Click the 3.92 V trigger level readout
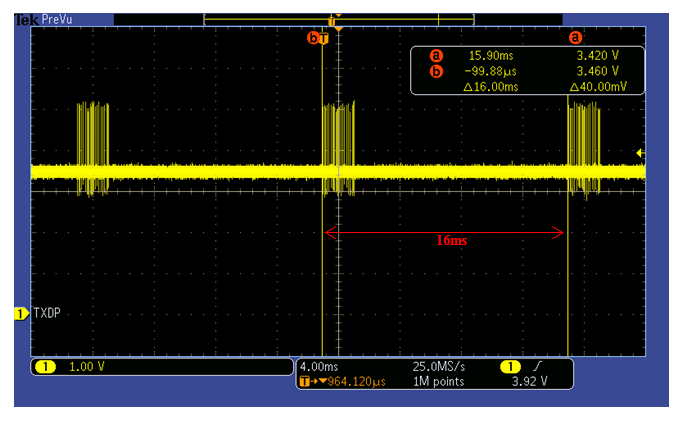Viewport: 685px width, 421px height. [x=529, y=382]
